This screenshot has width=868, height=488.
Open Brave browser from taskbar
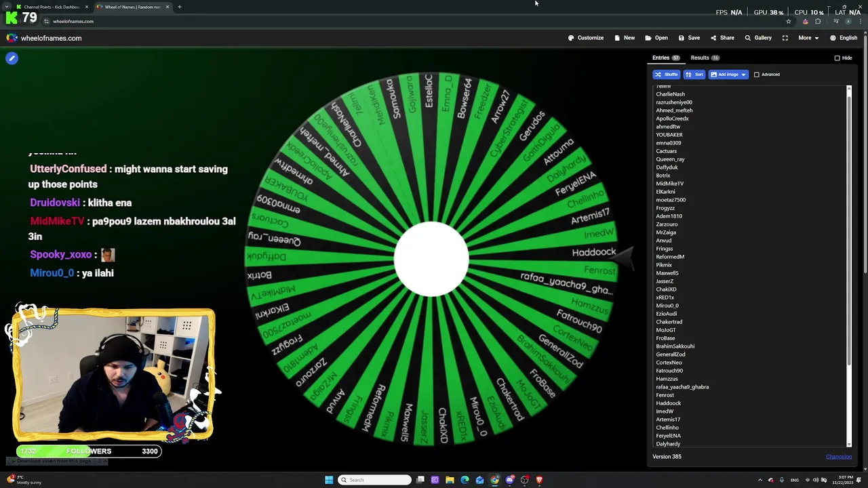click(x=540, y=480)
